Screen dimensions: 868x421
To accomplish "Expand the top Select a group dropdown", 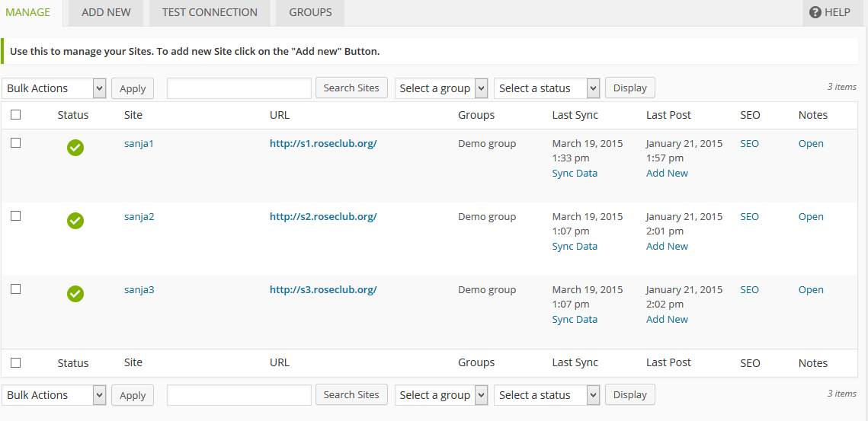I will [x=441, y=88].
